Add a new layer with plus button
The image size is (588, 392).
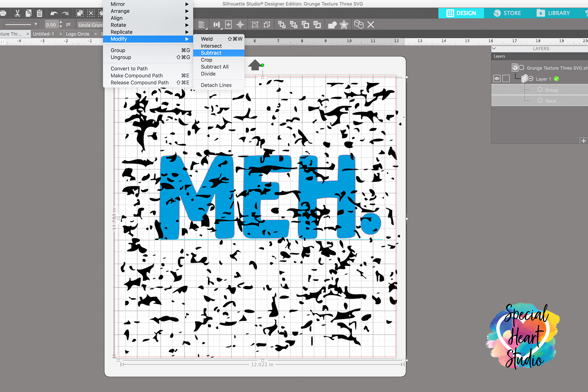tap(584, 141)
